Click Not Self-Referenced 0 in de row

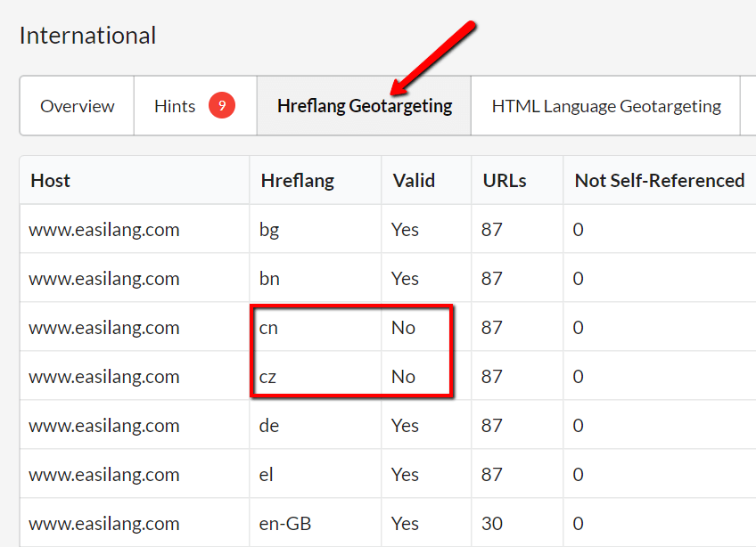578,426
